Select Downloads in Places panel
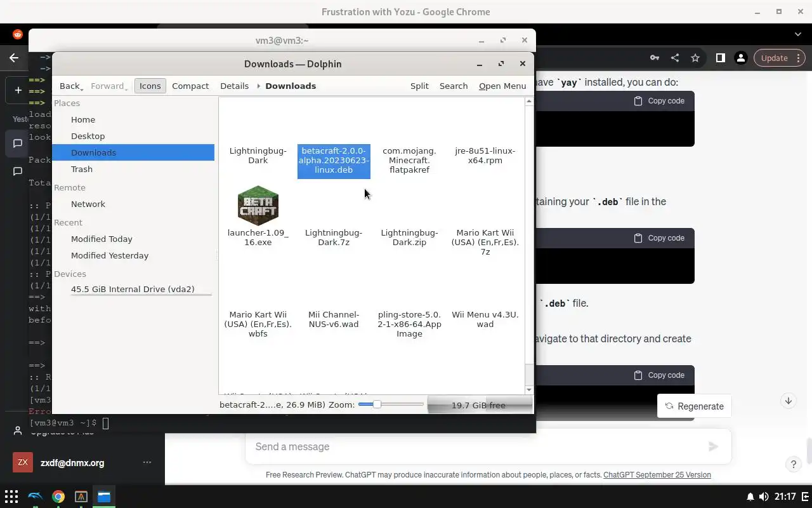 [x=133, y=152]
